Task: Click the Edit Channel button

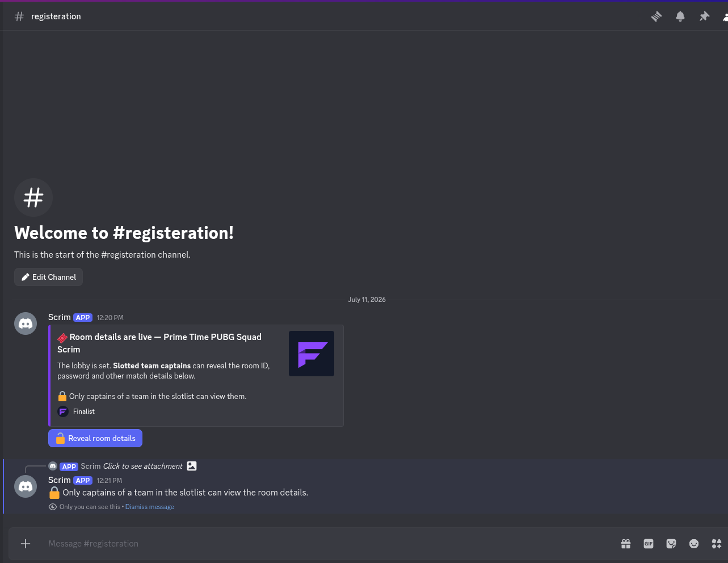Action: [x=48, y=277]
